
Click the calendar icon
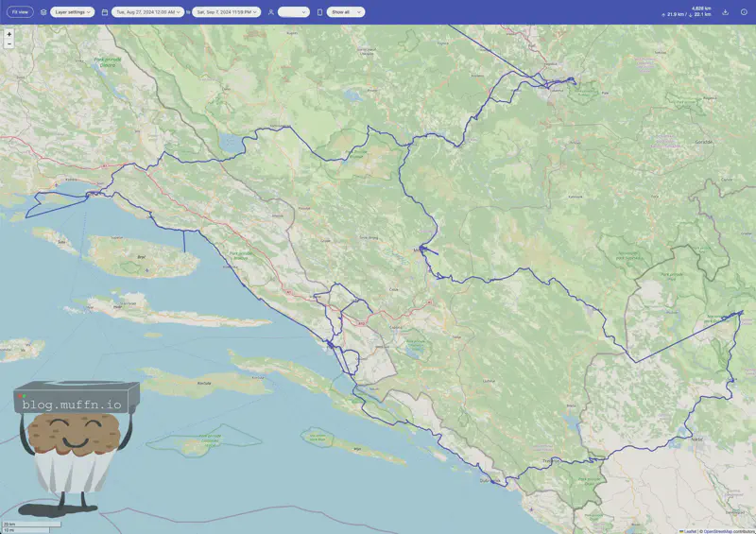pyautogui.click(x=105, y=12)
